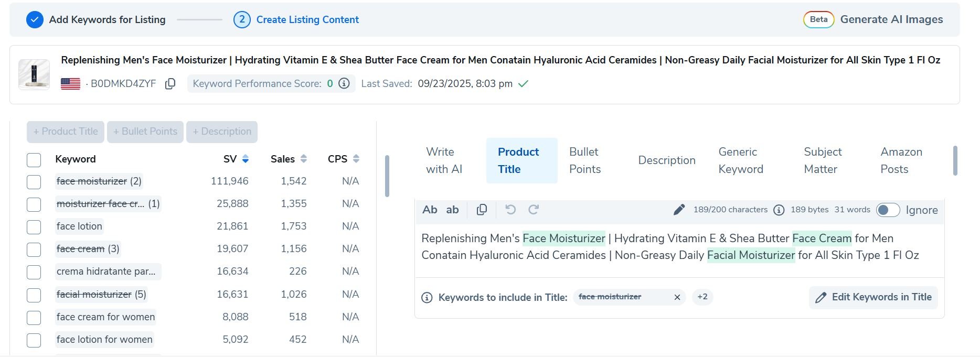Image resolution: width=980 pixels, height=358 pixels.
Task: Copy the ASIN B0DMKD4ZYF icon
Action: (170, 84)
